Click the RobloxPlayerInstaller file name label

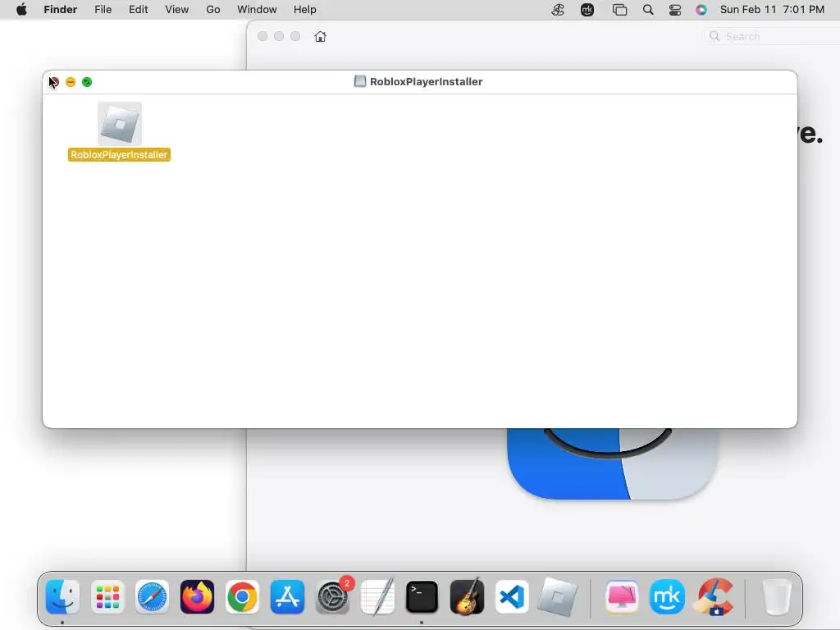(119, 155)
